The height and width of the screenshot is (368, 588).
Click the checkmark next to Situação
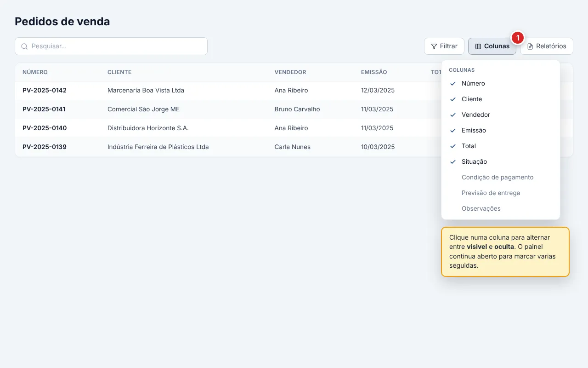point(453,162)
